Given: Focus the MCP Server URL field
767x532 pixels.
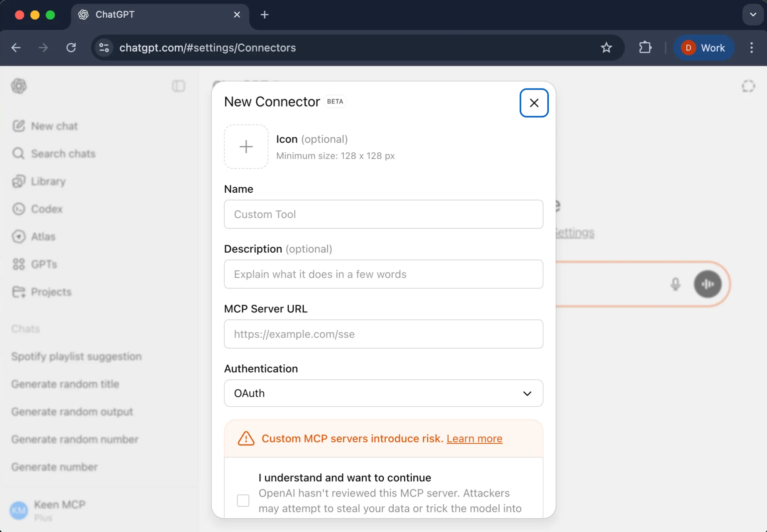Looking at the screenshot, I should [x=383, y=334].
